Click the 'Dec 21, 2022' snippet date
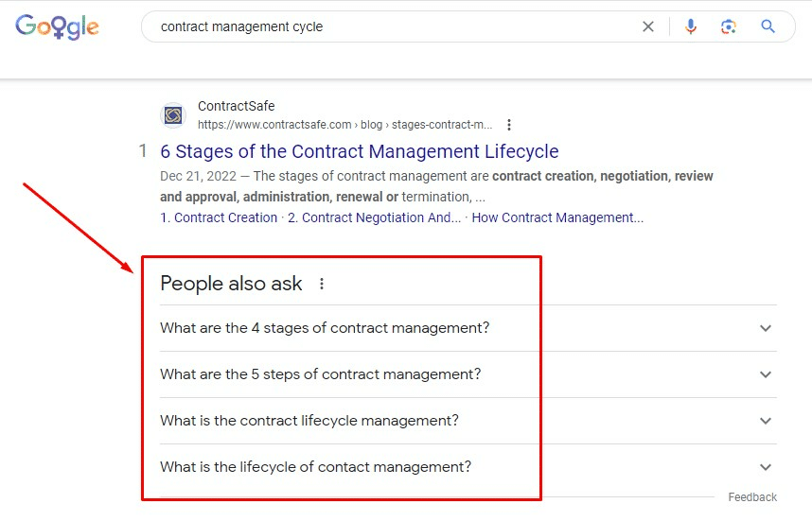 [x=199, y=177]
